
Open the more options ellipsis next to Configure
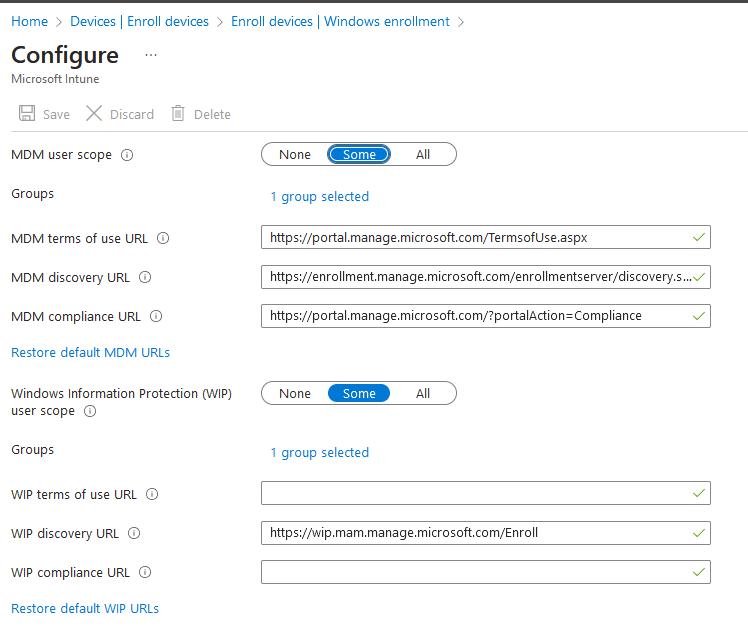151,55
